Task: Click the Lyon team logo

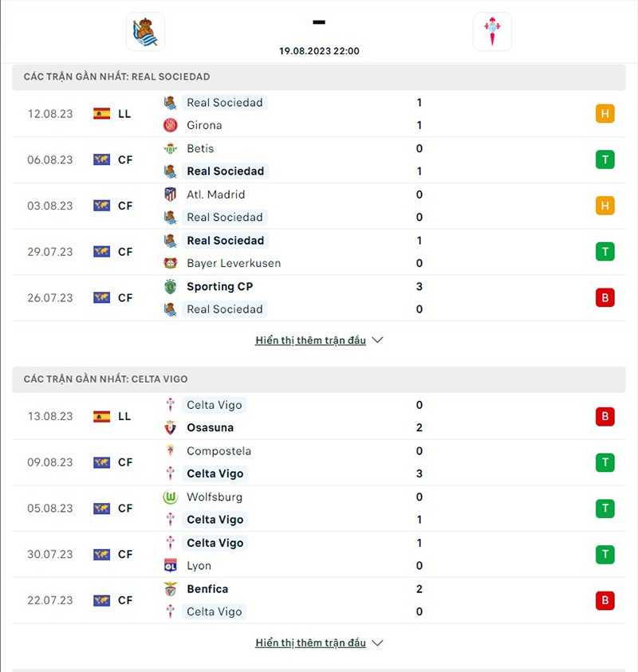Action: point(170,566)
